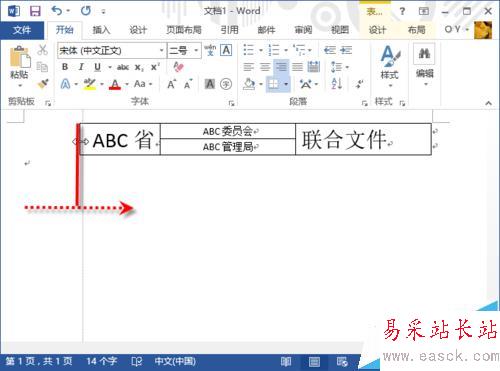Copy selection with the copy icon

tap(42, 67)
